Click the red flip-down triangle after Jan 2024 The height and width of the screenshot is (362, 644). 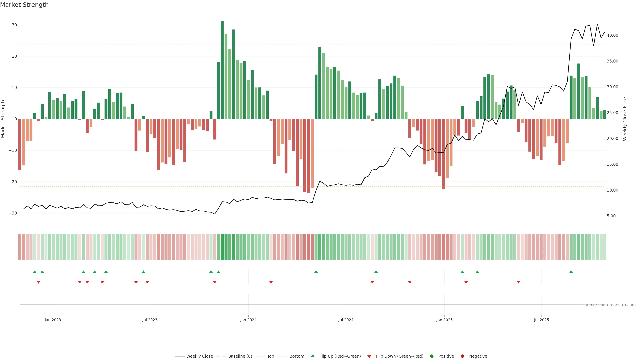click(271, 282)
